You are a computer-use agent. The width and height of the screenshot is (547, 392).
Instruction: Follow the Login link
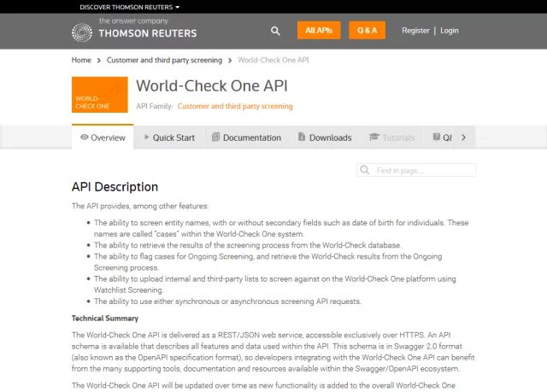click(x=450, y=31)
